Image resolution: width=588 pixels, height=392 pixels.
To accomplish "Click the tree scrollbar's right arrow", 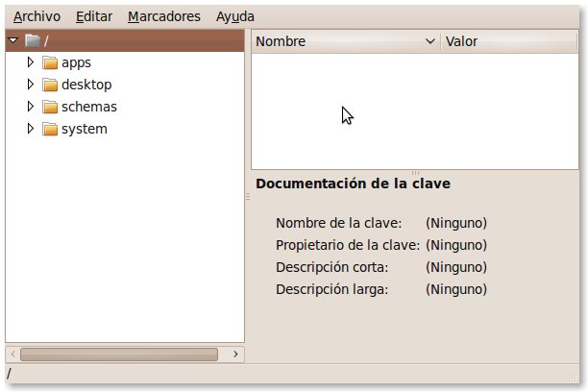I will coord(236,354).
